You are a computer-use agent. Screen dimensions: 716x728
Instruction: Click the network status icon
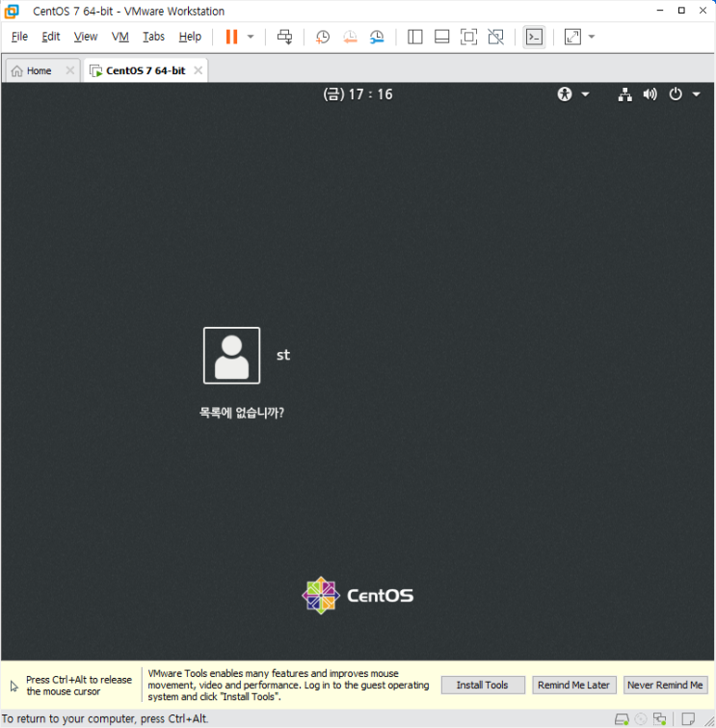click(x=625, y=94)
